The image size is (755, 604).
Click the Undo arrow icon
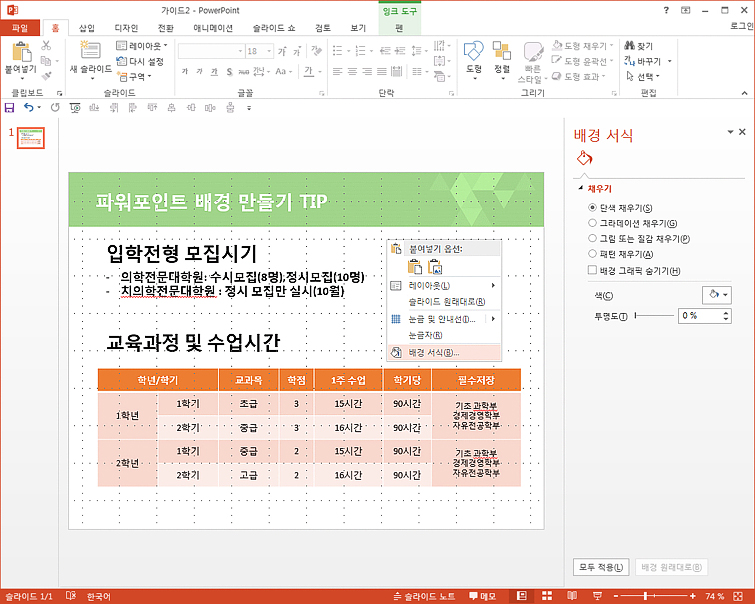pos(29,107)
